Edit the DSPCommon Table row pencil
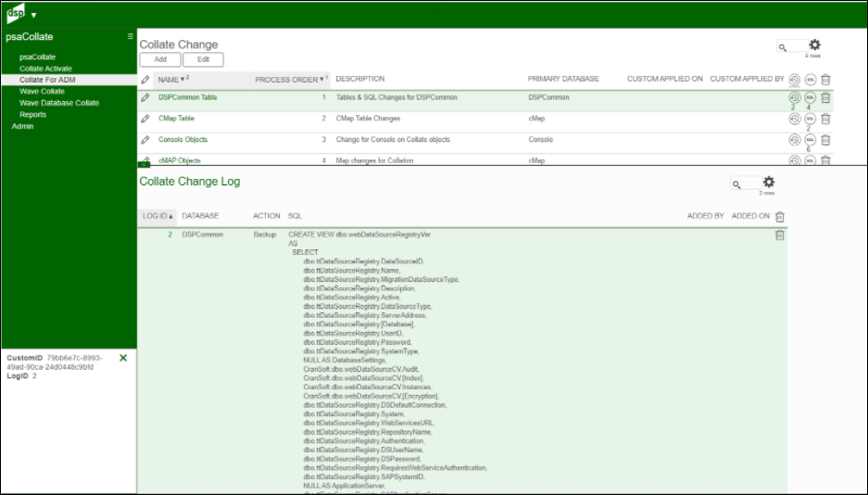 [x=145, y=97]
